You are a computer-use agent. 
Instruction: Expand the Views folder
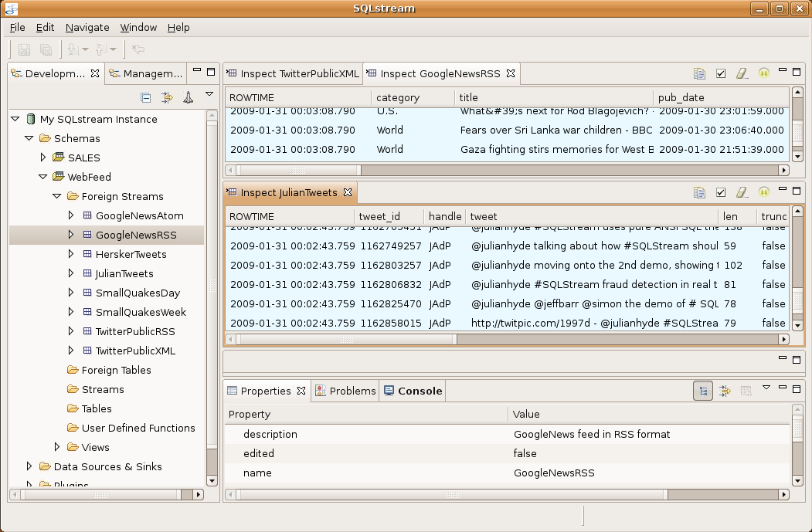pos(57,446)
